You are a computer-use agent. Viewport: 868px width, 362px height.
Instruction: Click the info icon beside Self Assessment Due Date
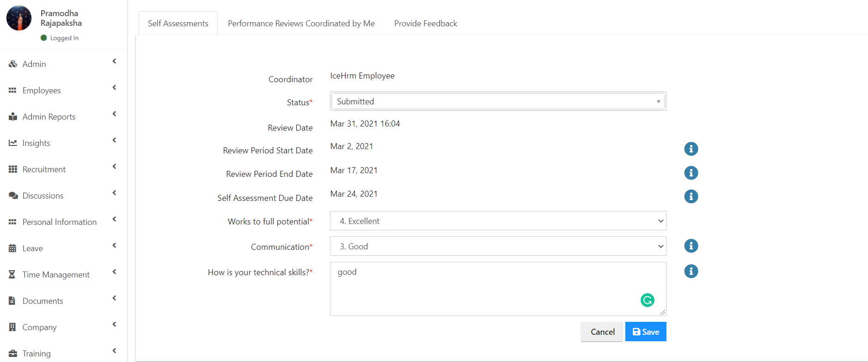click(691, 196)
